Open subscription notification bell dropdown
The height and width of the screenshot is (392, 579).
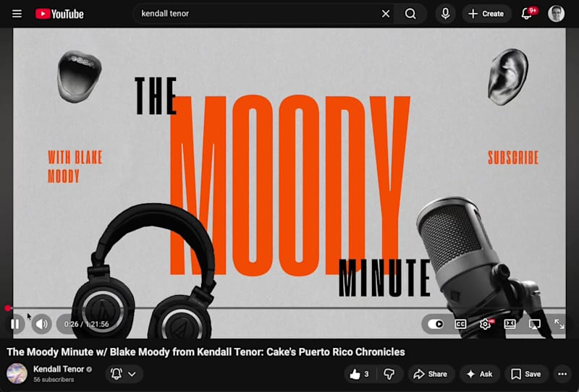click(x=124, y=374)
